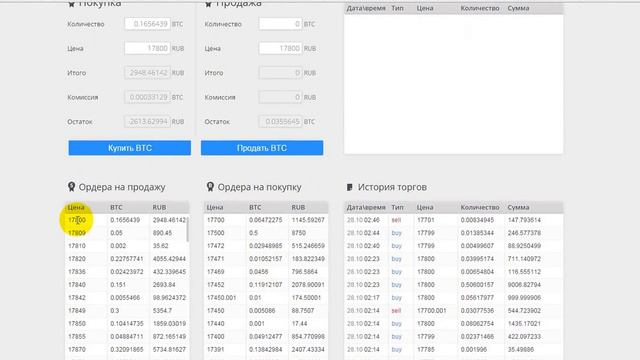The width and height of the screenshot is (640, 360).
Task: Click trade history row with sum 9006.82794
Action: click(453, 285)
